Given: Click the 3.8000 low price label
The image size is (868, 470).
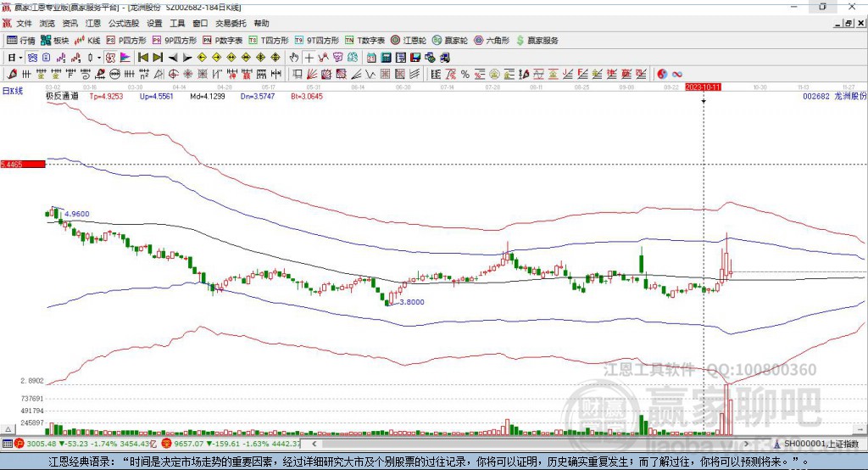Looking at the screenshot, I should coord(412,302).
